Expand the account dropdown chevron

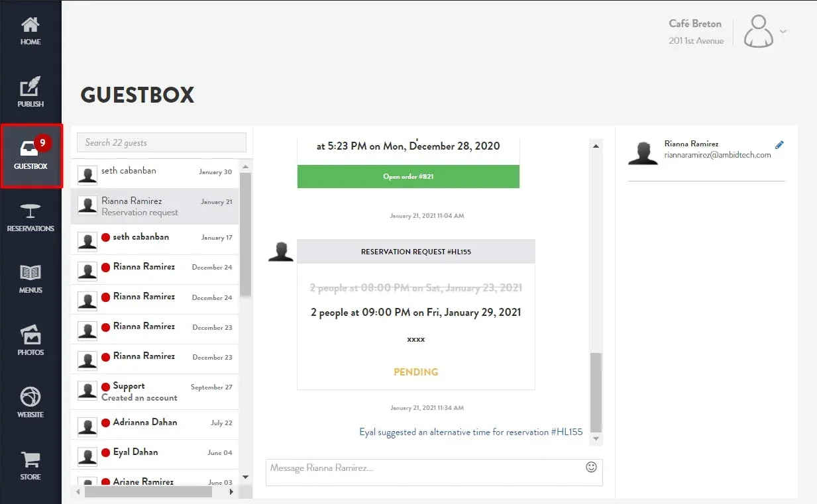[x=783, y=31]
